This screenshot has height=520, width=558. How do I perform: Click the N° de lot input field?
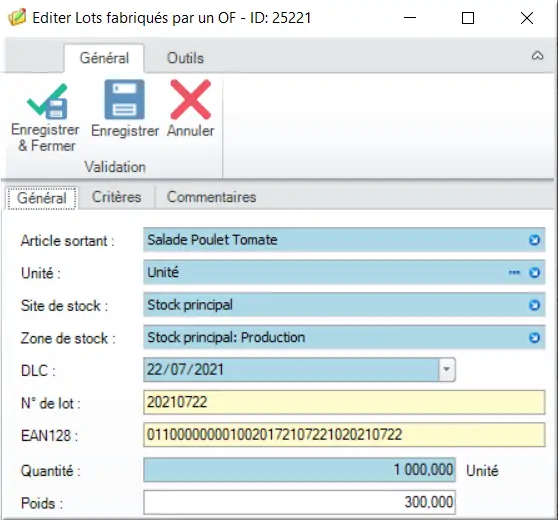[344, 403]
